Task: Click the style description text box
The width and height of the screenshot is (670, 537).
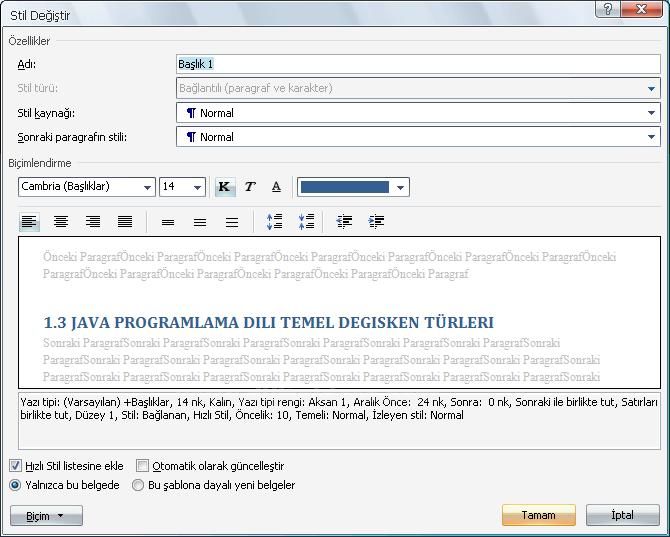Action: 339,421
